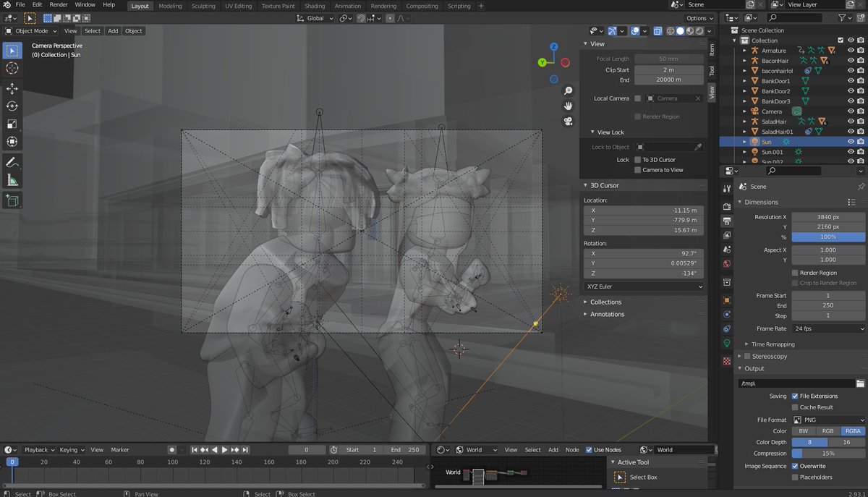Open the View Layer properties tab
Image resolution: width=868 pixels, height=497 pixels.
point(727,235)
